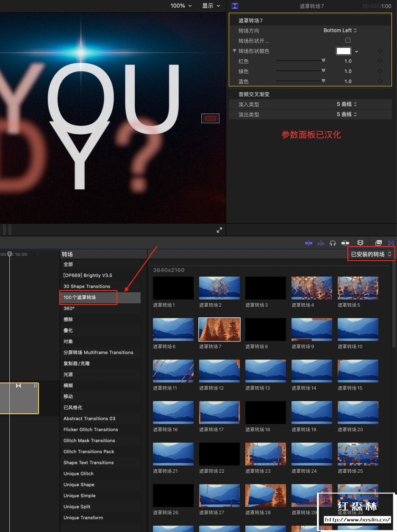397x532 pixels.
Task: Click keyframe diamond for 转场形状颜色
Action: click(x=380, y=51)
